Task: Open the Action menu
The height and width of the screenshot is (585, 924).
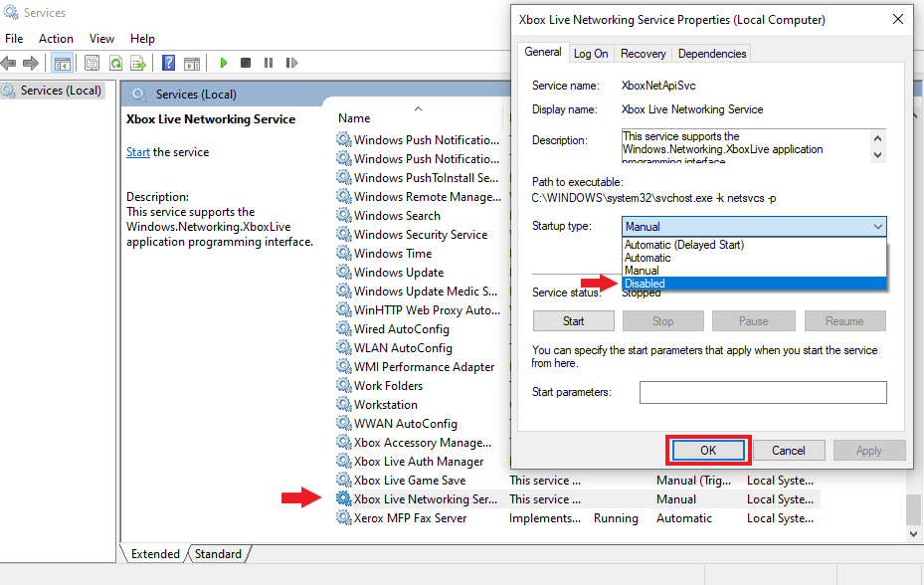Action: tap(56, 38)
